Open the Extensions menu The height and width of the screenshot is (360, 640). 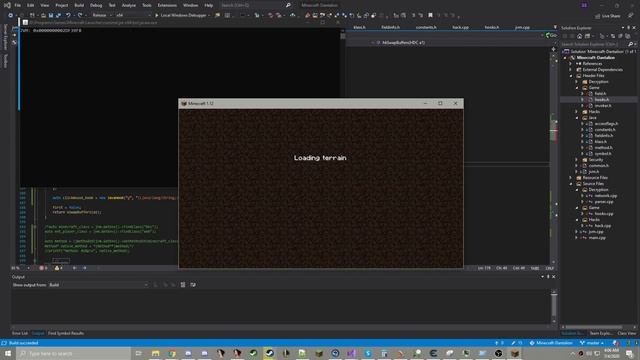click(167, 5)
